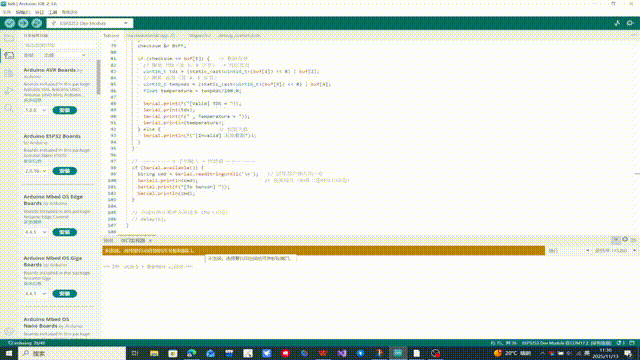Open the WPS Office taskbar icon
The width and height of the screenshot is (640, 360).
pyautogui.click(x=323, y=353)
